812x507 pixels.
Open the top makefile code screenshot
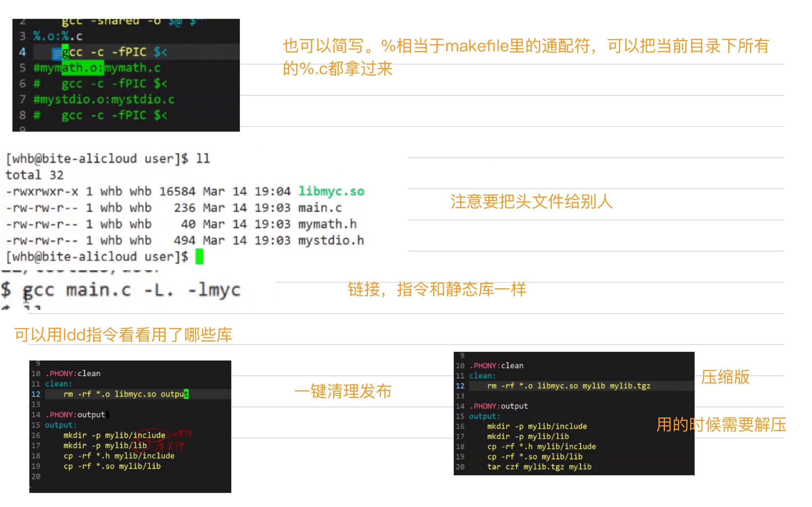(x=126, y=75)
